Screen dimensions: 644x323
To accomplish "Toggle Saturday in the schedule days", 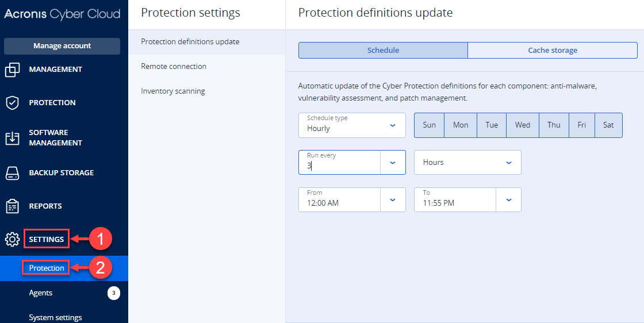I will [x=608, y=125].
